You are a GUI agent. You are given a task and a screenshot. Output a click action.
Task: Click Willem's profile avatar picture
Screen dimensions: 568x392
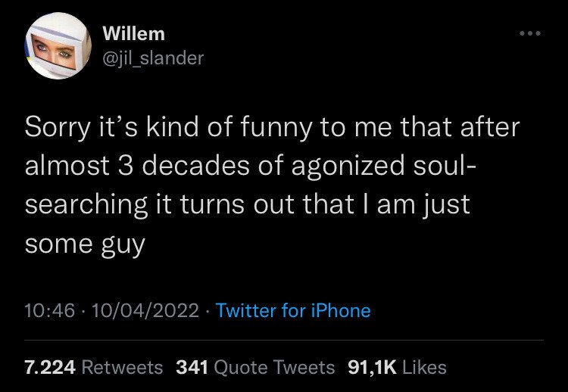tap(58, 47)
